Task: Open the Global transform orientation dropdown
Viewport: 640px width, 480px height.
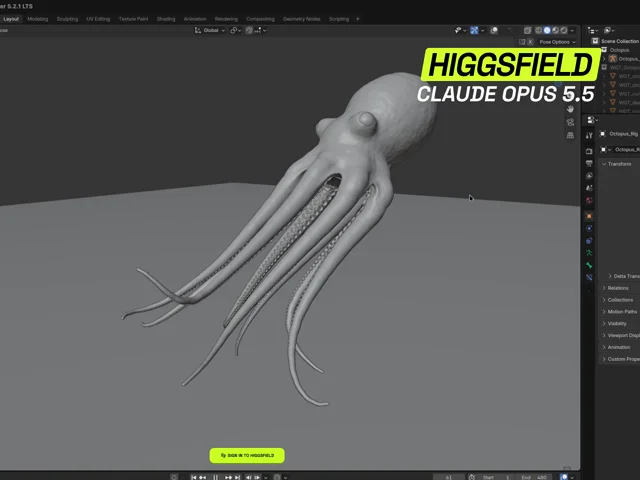Action: pos(210,30)
